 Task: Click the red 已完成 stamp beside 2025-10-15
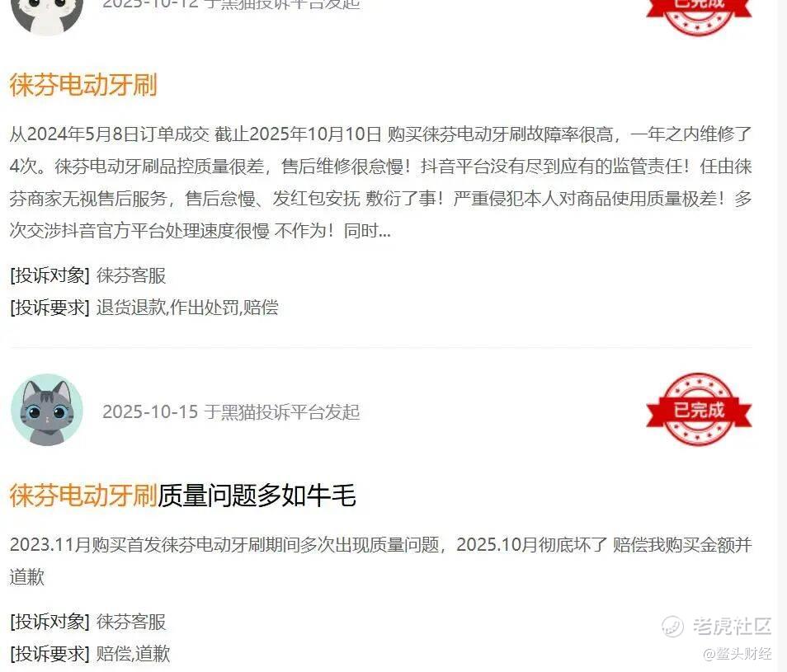pyautogui.click(x=699, y=409)
